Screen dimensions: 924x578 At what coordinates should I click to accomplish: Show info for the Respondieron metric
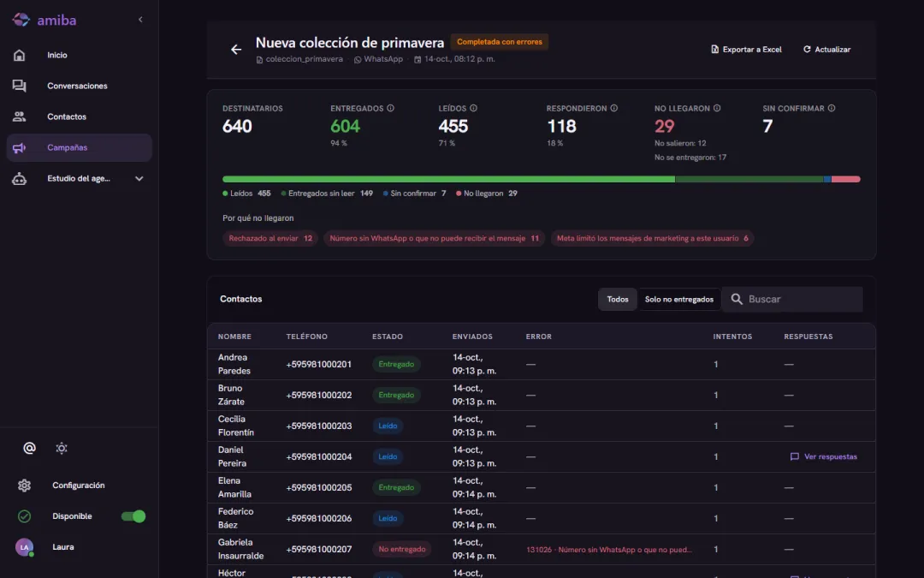click(x=614, y=109)
